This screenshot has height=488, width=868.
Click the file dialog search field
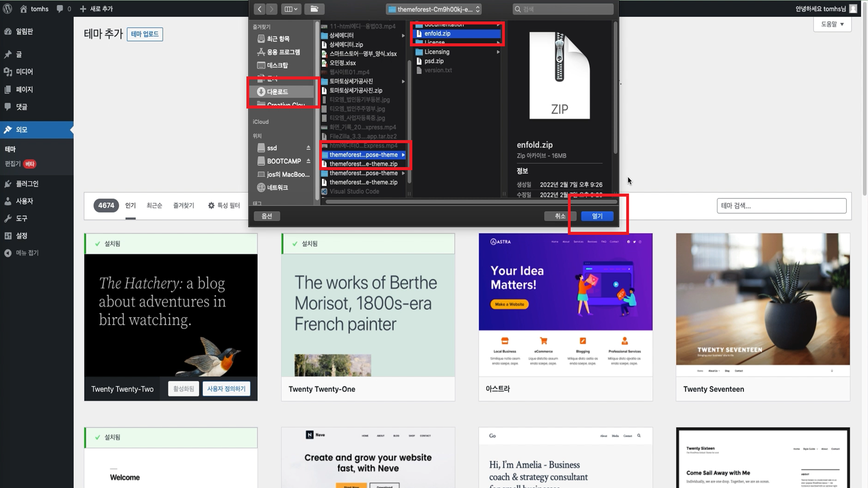pyautogui.click(x=563, y=9)
